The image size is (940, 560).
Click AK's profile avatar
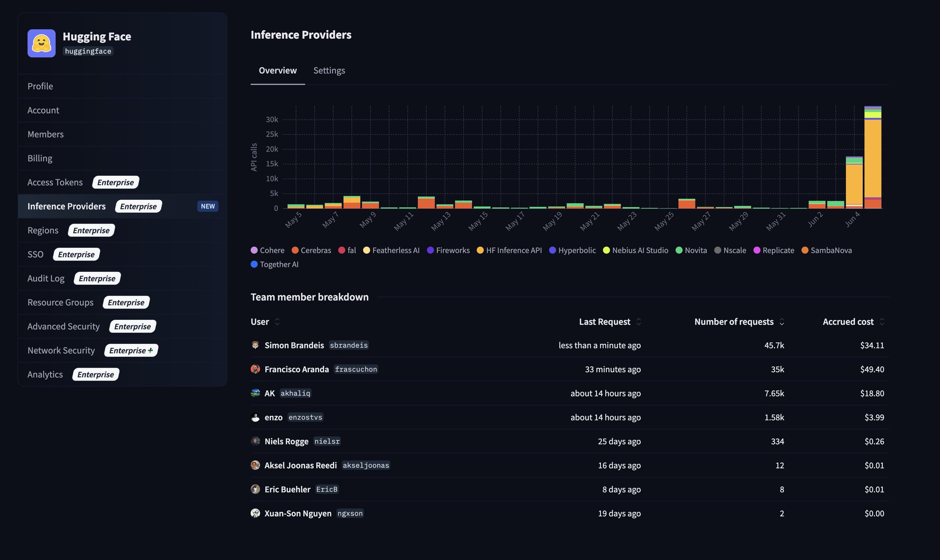(255, 393)
